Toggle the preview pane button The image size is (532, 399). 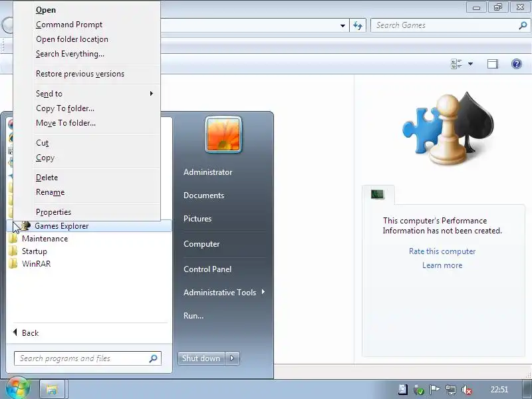(493, 64)
